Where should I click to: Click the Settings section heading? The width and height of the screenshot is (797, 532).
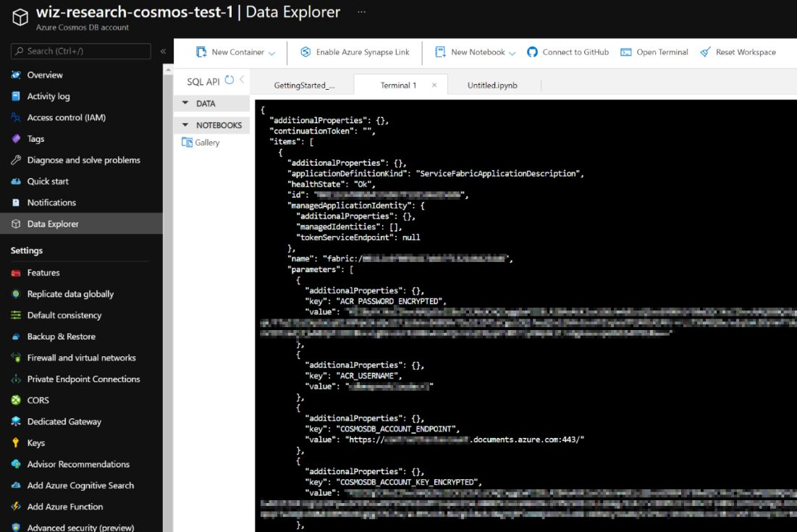click(27, 250)
